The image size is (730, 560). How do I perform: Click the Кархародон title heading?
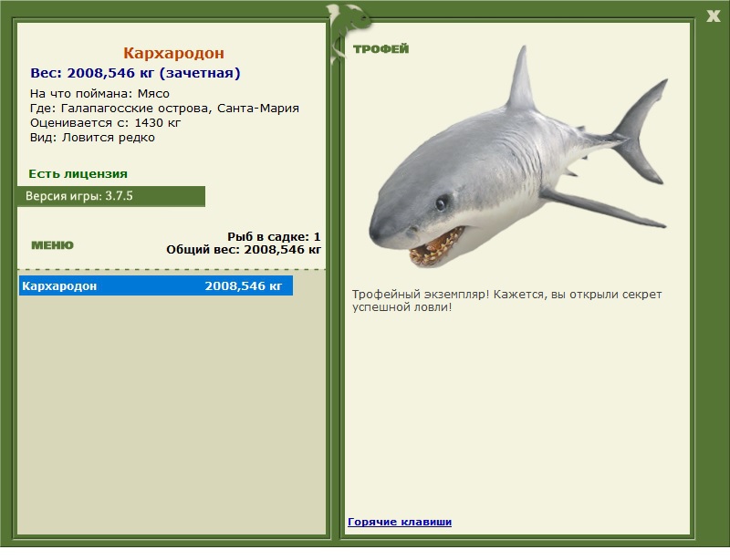pyautogui.click(x=173, y=53)
